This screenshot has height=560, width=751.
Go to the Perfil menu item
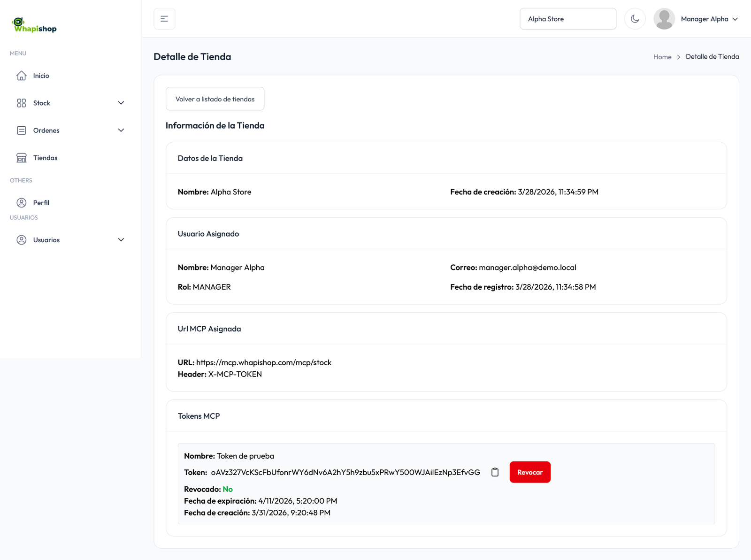point(41,203)
